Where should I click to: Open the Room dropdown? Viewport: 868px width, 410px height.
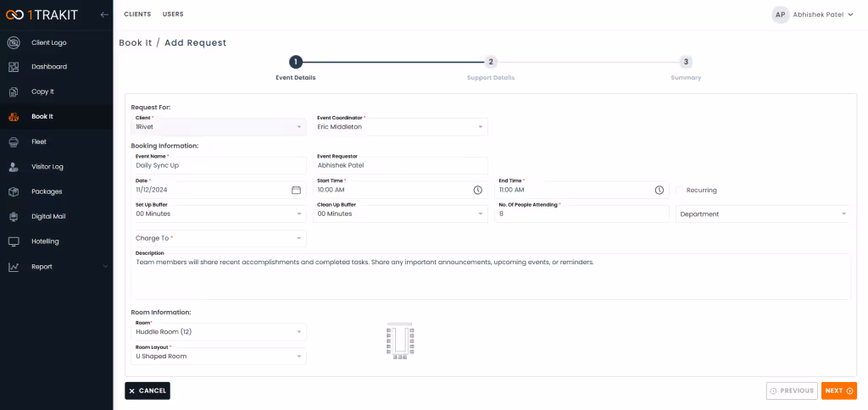(x=219, y=332)
